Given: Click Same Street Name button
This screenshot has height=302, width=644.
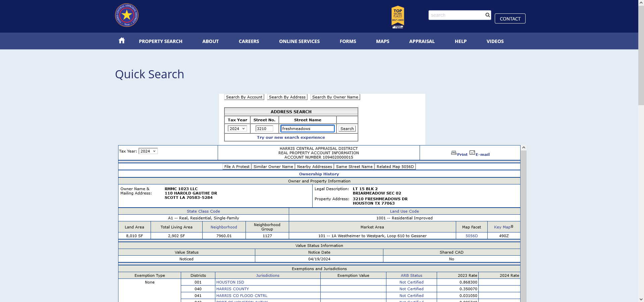Looking at the screenshot, I should pyautogui.click(x=354, y=167).
